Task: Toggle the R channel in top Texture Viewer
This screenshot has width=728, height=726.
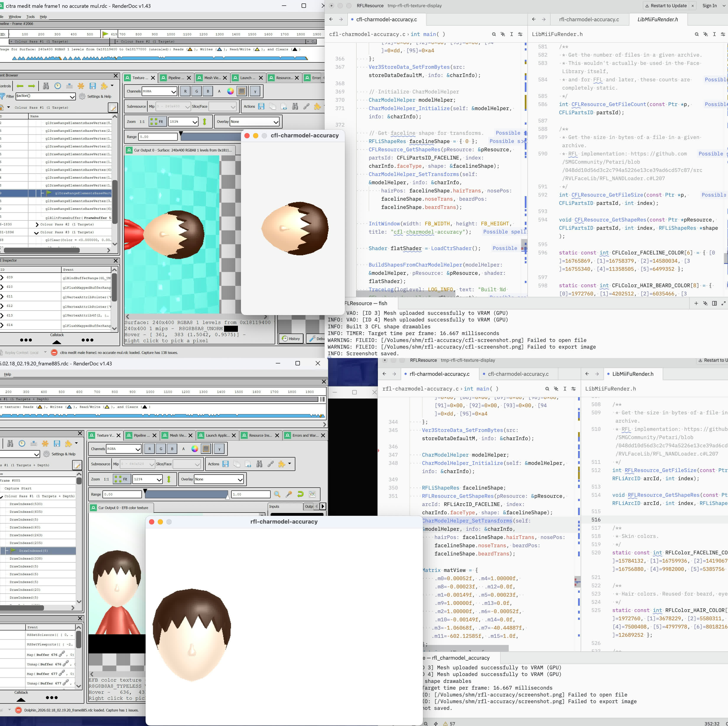Action: (185, 91)
